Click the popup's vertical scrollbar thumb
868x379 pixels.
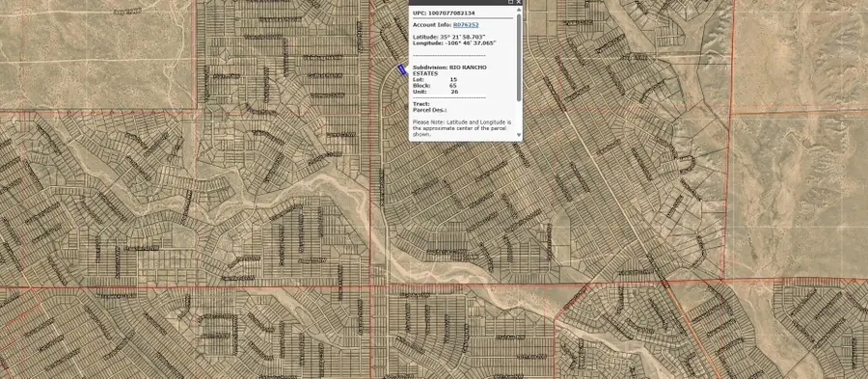[x=519, y=58]
